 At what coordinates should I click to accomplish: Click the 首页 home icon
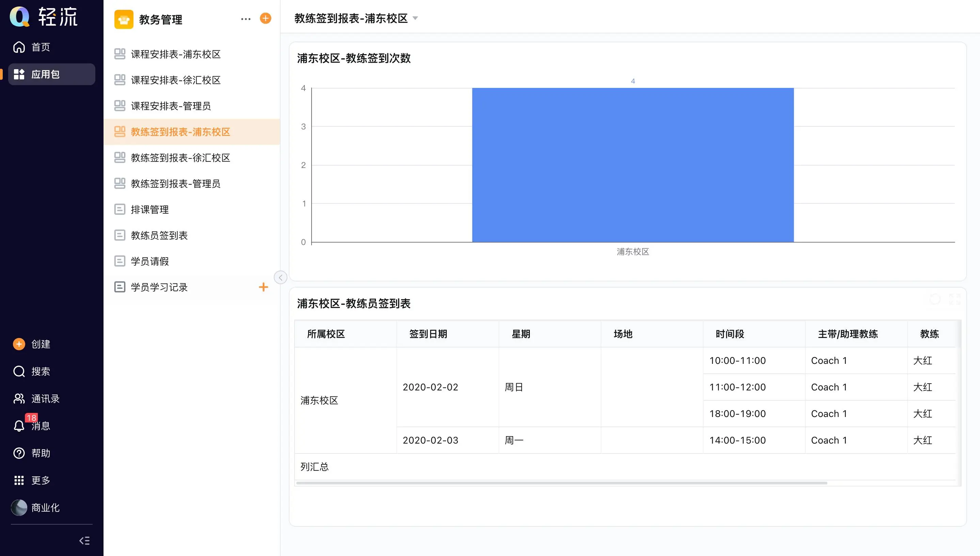pos(19,47)
